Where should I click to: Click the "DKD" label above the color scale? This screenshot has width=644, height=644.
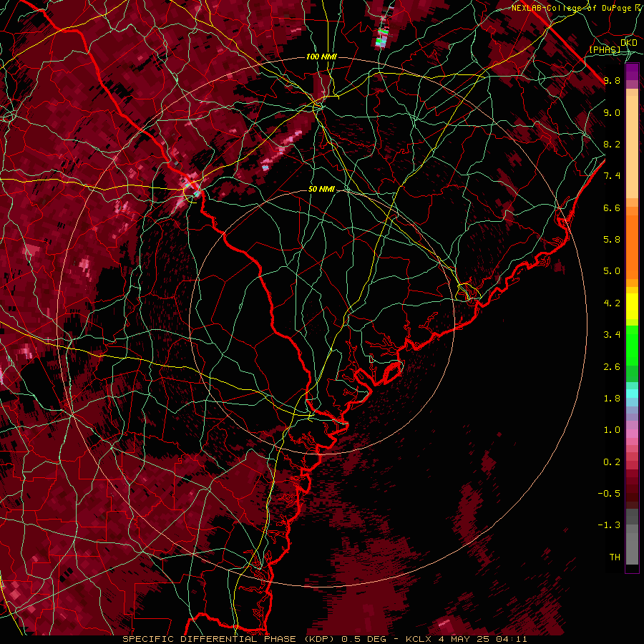pos(629,43)
